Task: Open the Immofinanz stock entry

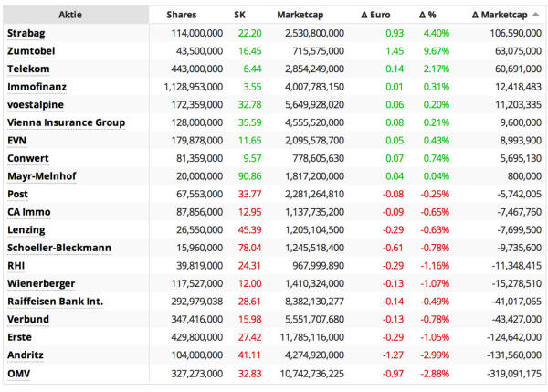Action: (35, 87)
